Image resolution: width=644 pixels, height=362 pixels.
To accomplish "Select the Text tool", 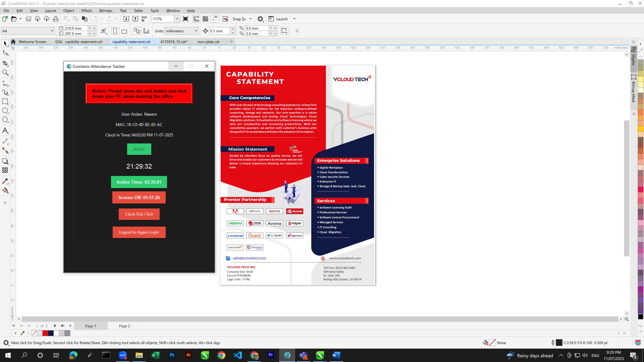I will click(5, 130).
